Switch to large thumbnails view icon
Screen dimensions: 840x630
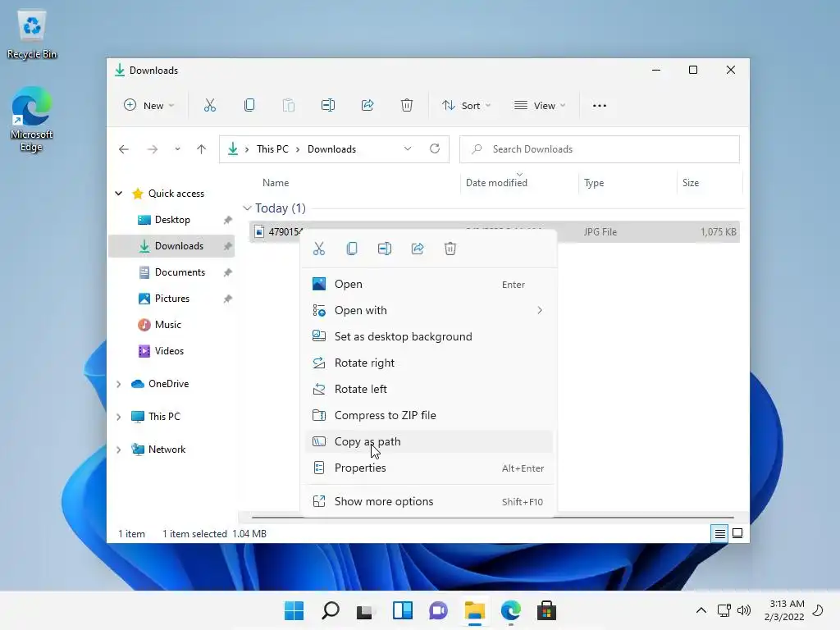tap(737, 533)
